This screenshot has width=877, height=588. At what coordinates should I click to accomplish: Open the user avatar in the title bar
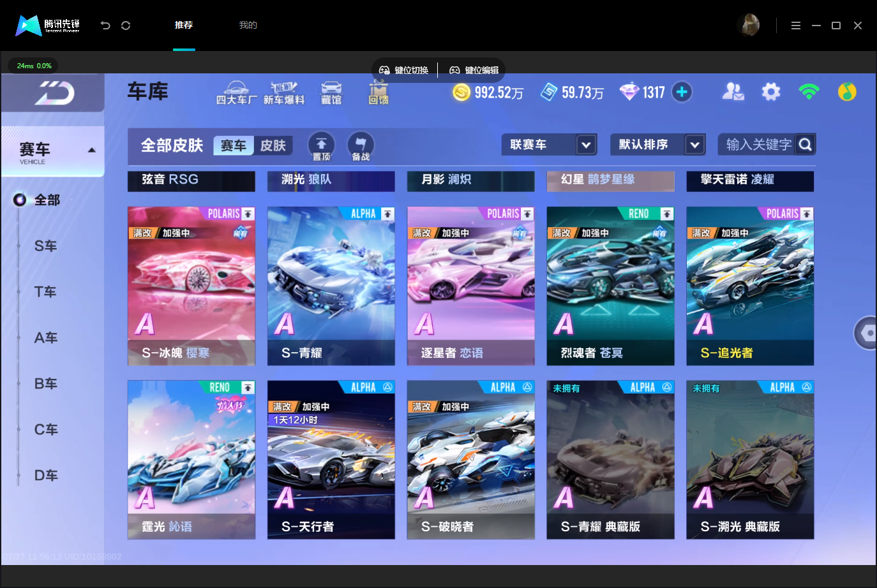(748, 26)
